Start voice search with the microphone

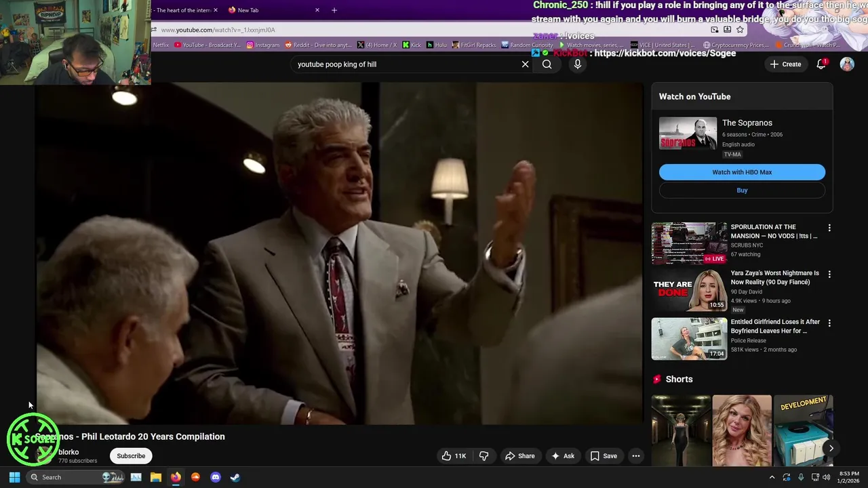[x=578, y=64]
